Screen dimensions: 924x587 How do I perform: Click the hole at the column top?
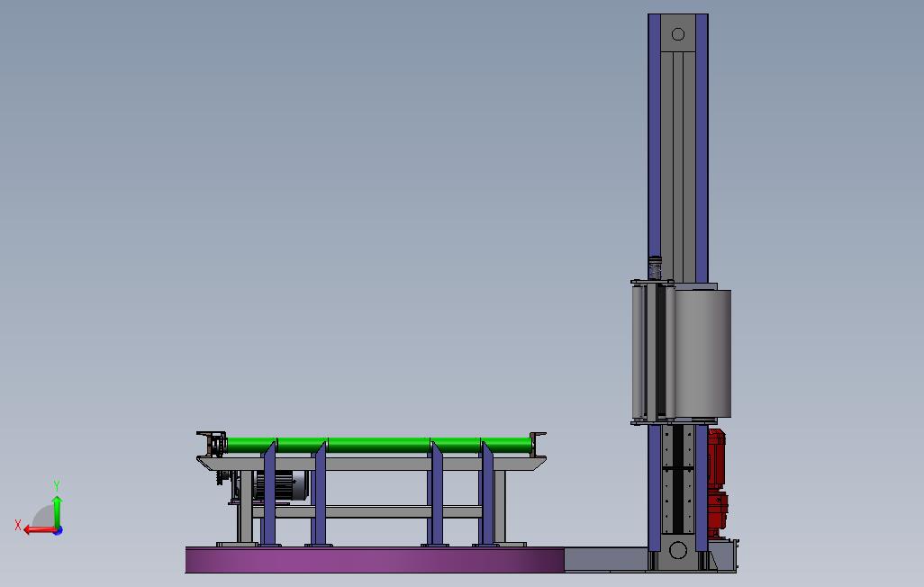point(677,36)
